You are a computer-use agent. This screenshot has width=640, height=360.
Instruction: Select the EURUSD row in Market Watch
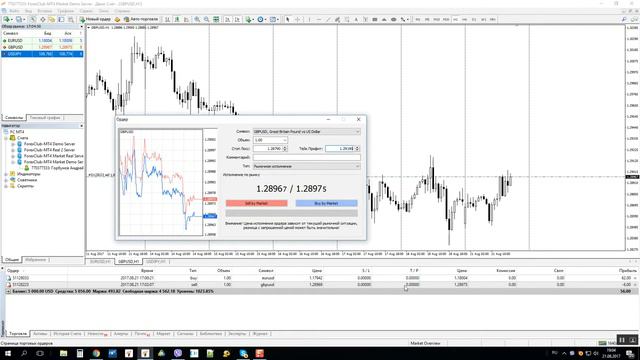click(x=42, y=40)
